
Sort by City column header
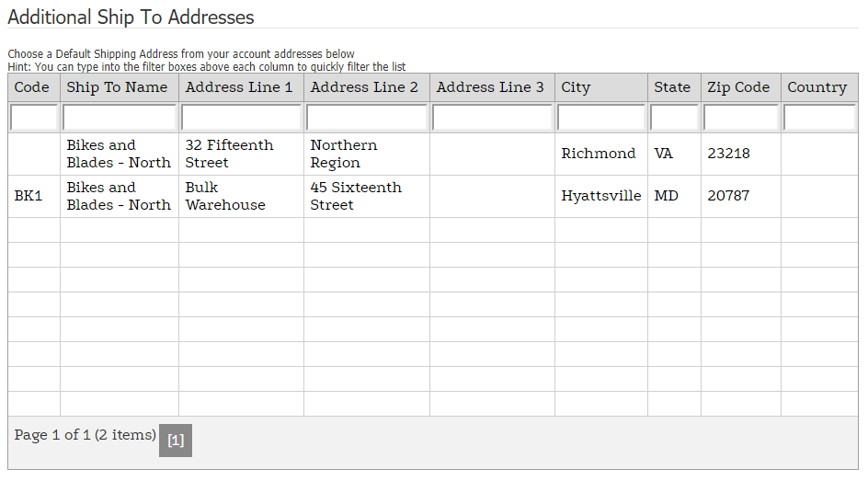click(576, 87)
